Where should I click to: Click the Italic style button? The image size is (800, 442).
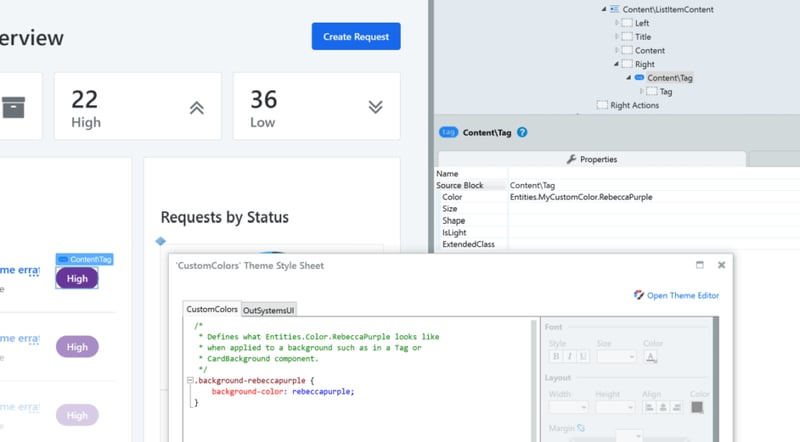click(x=569, y=356)
